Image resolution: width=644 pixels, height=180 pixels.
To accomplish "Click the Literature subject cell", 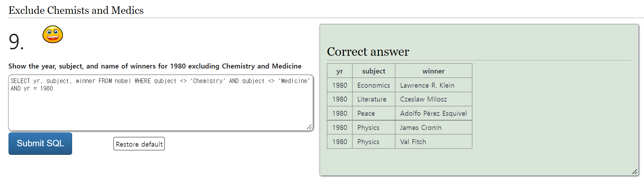I will coord(372,99).
